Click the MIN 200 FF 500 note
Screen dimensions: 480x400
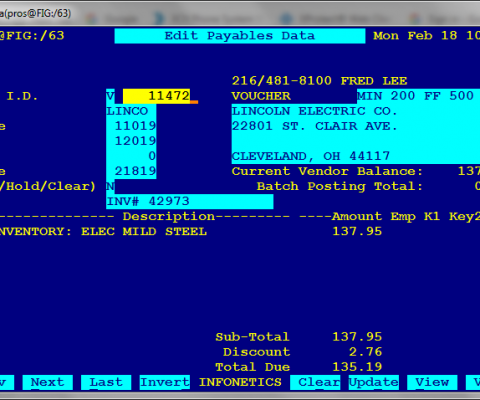coord(415,96)
